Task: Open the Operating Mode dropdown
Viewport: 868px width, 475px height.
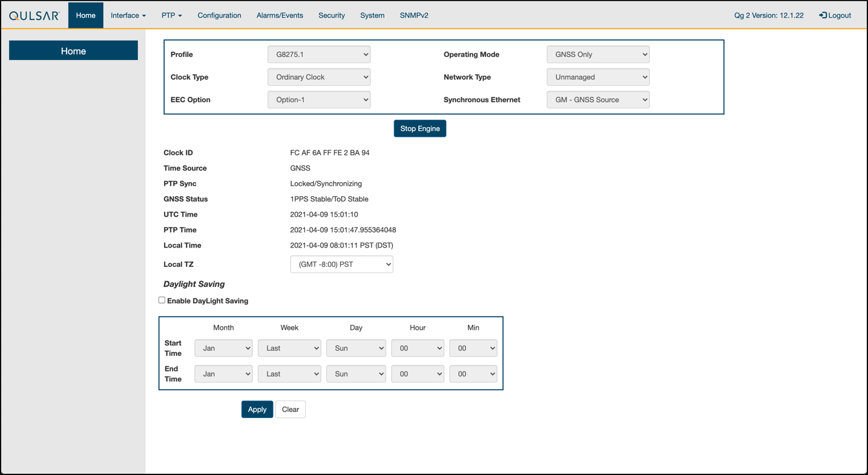Action: click(598, 54)
